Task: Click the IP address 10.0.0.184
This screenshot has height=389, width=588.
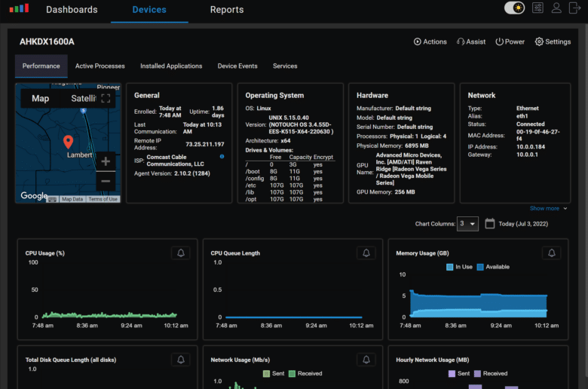Action: pyautogui.click(x=531, y=147)
